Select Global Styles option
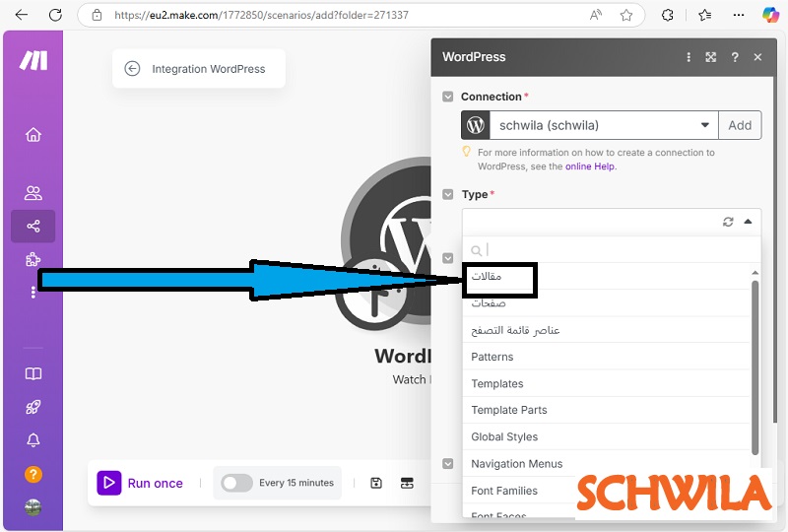788x532 pixels. [x=606, y=436]
